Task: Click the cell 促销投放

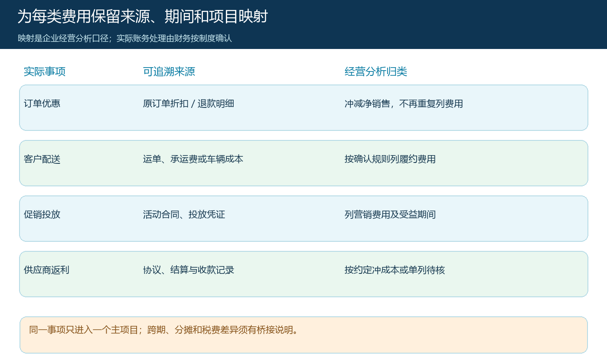Action: pyautogui.click(x=42, y=214)
